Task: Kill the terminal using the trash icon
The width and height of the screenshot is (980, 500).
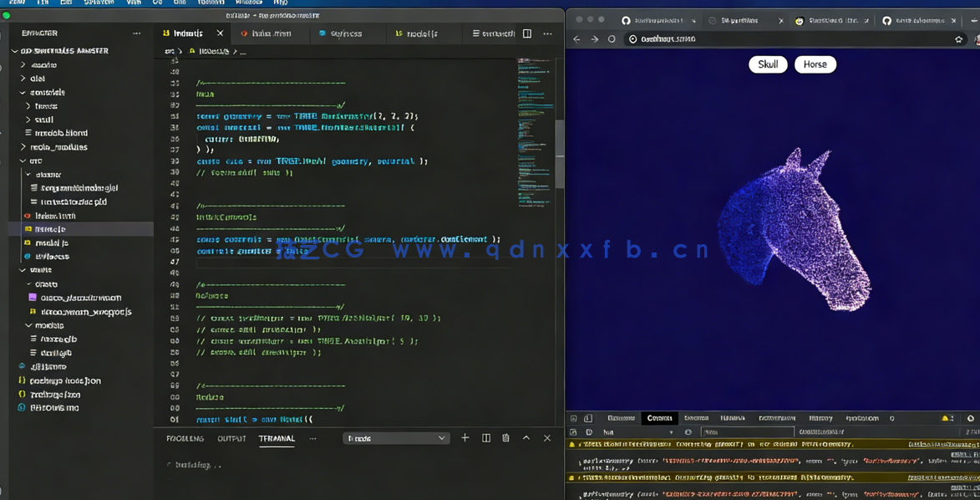Action: pos(505,437)
